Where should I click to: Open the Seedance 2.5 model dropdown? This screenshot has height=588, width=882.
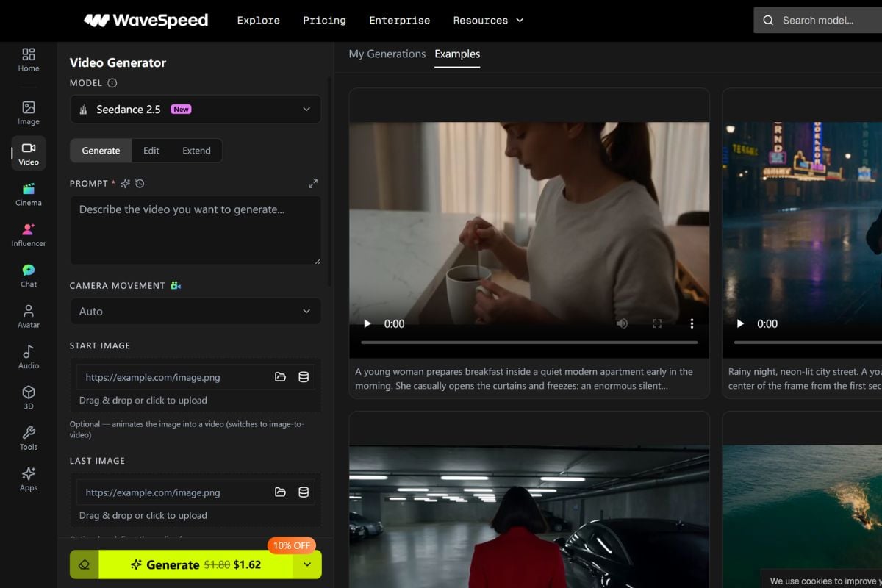(196, 110)
